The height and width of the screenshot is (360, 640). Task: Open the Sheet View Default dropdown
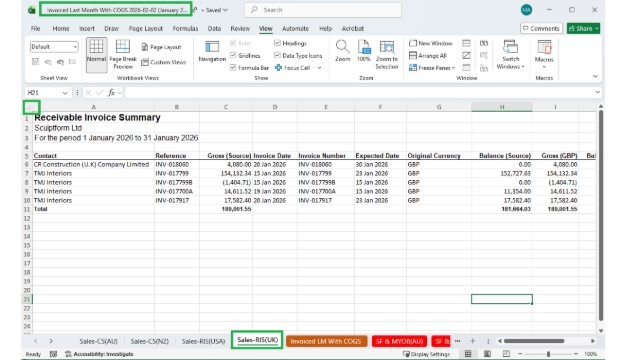click(54, 47)
